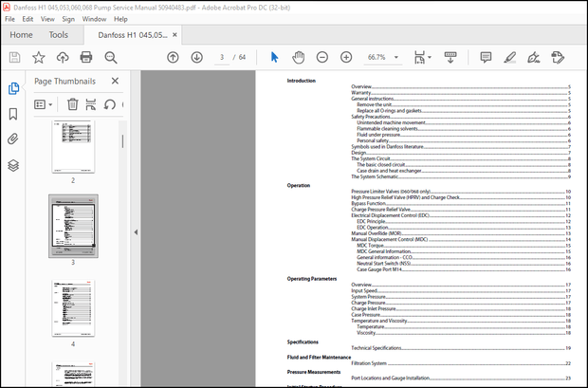Select page 3 thumbnail
This screenshot has height=388, width=588.
point(73,226)
